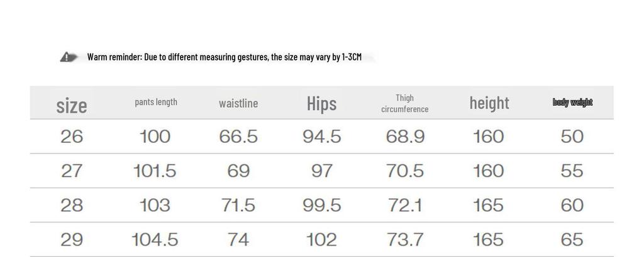This screenshot has height=257, width=644.
Task: Click the size 28 row label
Action: tap(72, 205)
